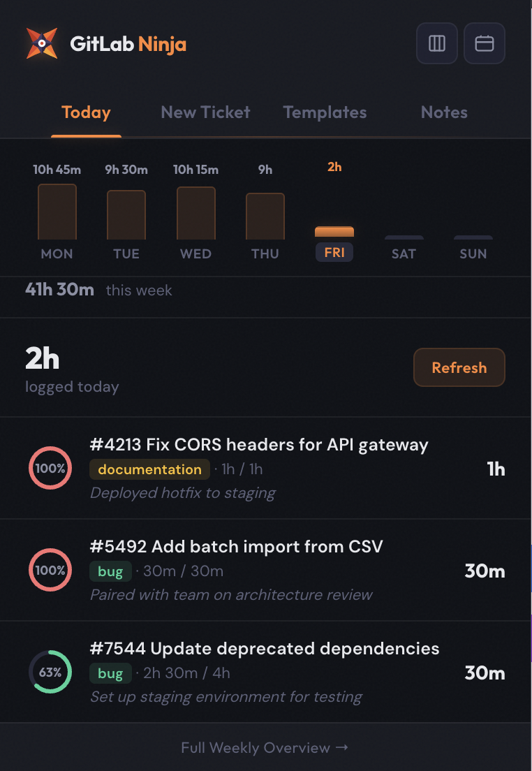Click the documentation tag on ticket #4213
Image resolution: width=532 pixels, height=771 pixels.
coord(149,469)
